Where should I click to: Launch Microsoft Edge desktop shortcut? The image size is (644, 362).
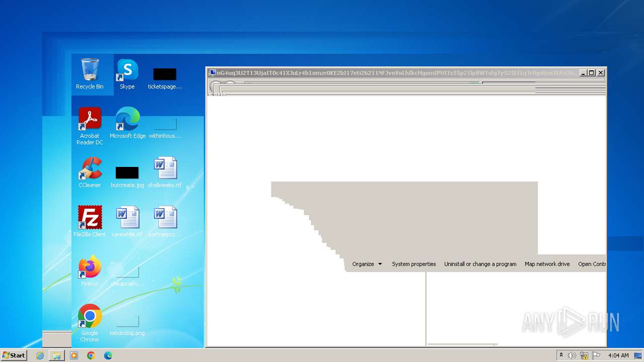click(x=127, y=123)
